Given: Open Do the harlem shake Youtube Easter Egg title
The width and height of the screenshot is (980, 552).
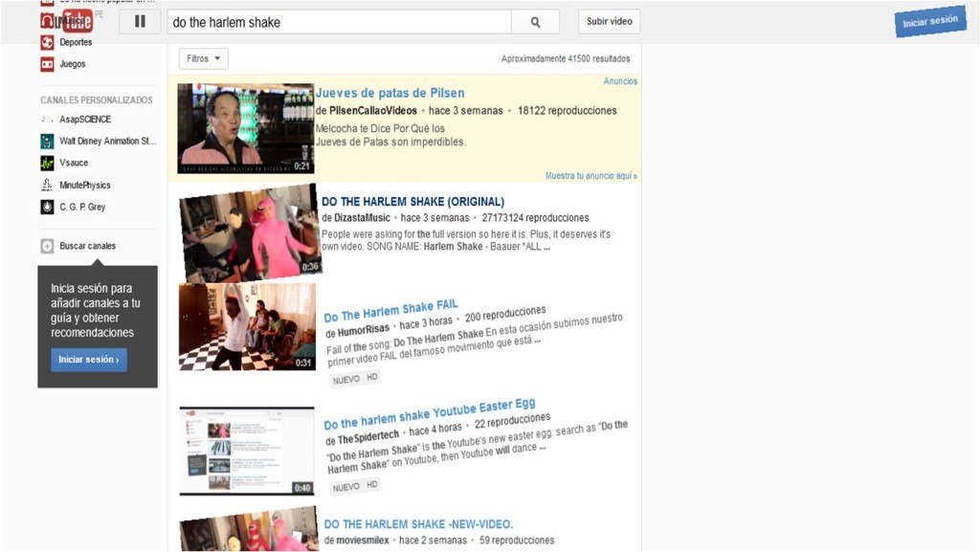Looking at the screenshot, I should [x=430, y=414].
